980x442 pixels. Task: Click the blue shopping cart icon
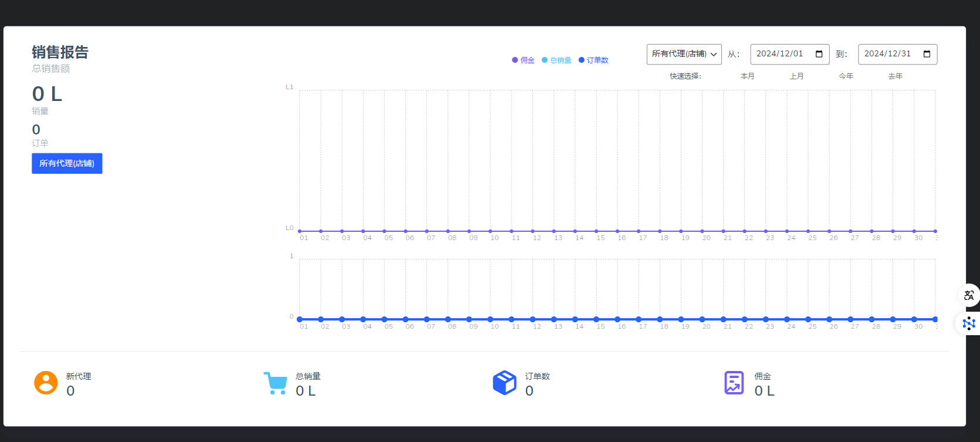[x=275, y=383]
